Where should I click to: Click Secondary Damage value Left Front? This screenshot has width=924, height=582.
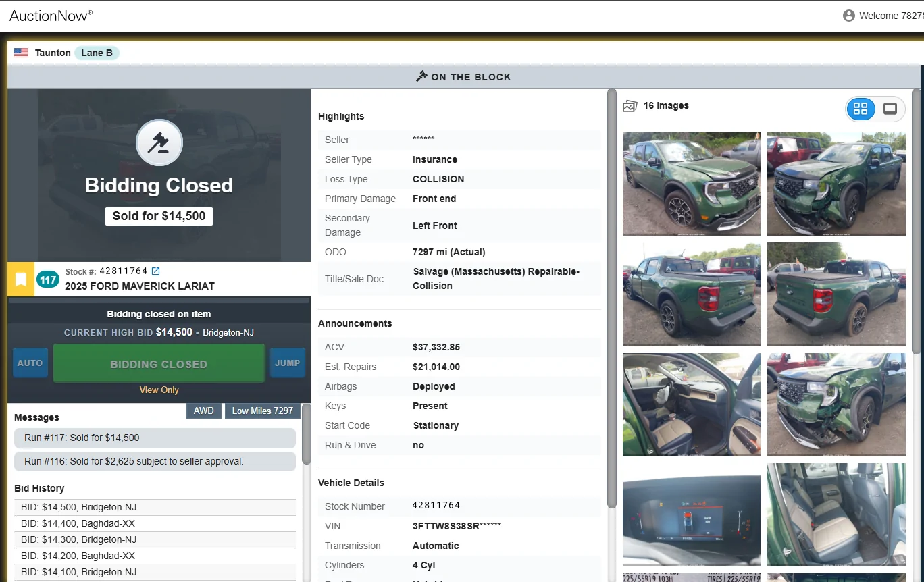point(435,226)
